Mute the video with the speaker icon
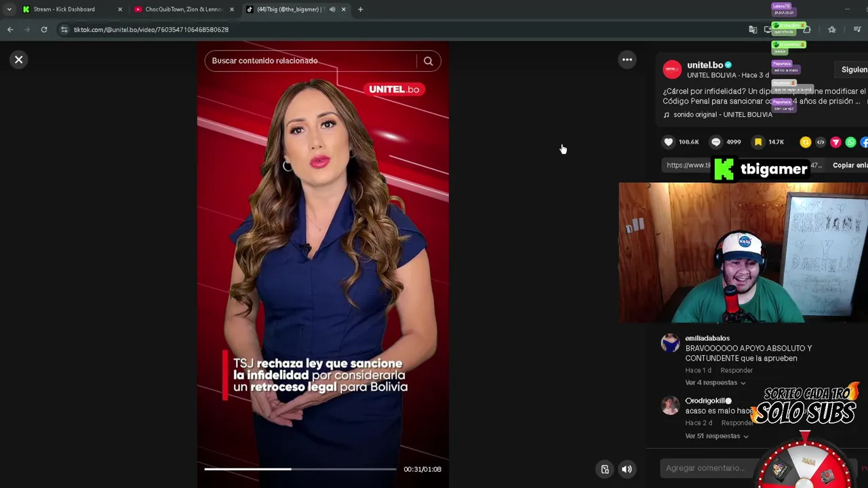This screenshot has width=868, height=488. click(627, 469)
